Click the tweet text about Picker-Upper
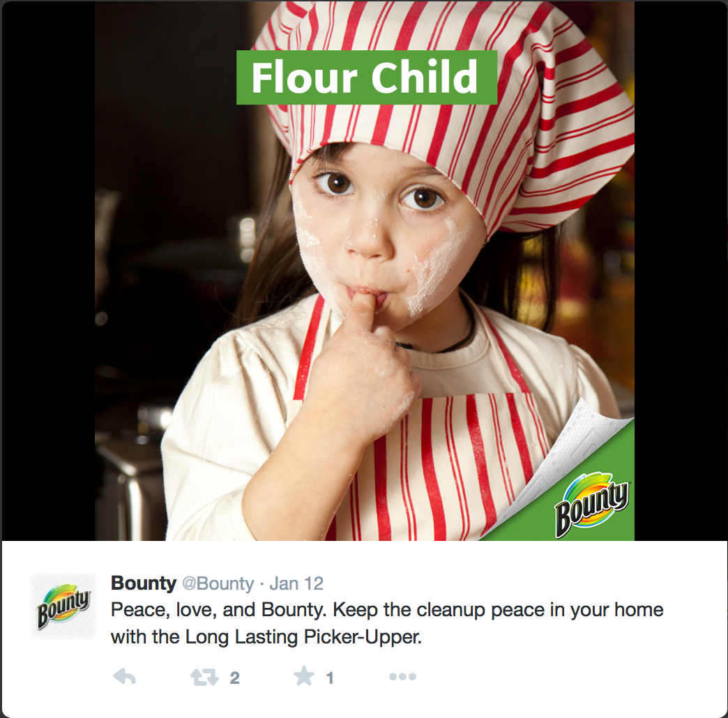Image resolution: width=728 pixels, height=718 pixels. tap(387, 623)
